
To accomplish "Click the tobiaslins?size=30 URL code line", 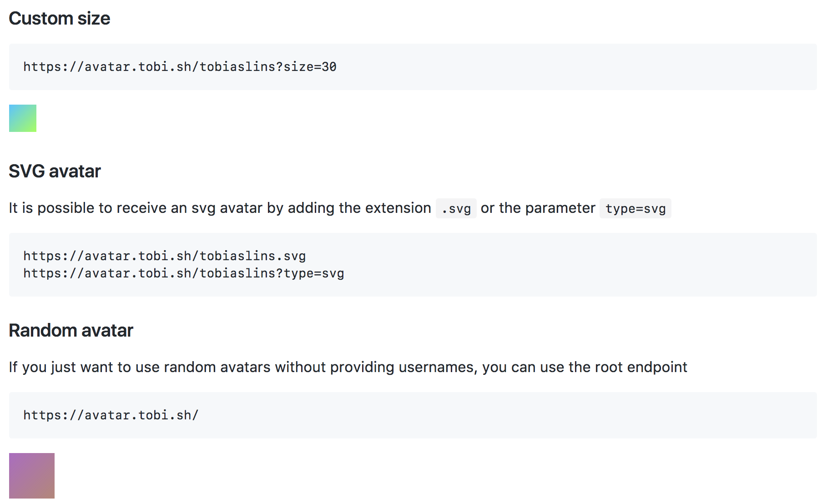I will tap(180, 67).
